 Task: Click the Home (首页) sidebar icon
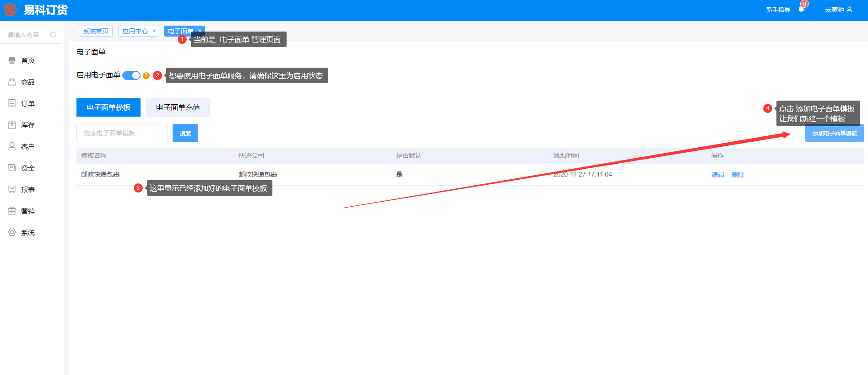(12, 60)
